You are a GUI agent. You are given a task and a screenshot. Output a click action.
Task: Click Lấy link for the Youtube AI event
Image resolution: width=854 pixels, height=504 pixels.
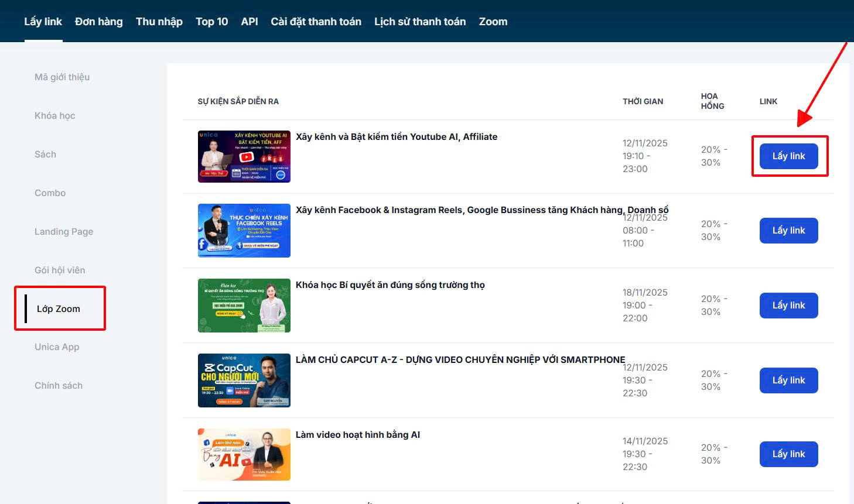788,156
